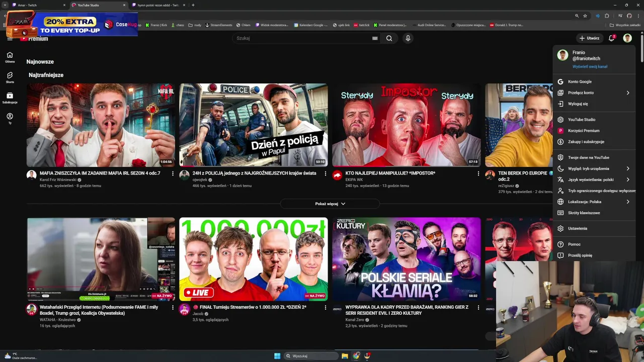Play the 1.000.000 zł live stream thumbnail

(x=254, y=259)
